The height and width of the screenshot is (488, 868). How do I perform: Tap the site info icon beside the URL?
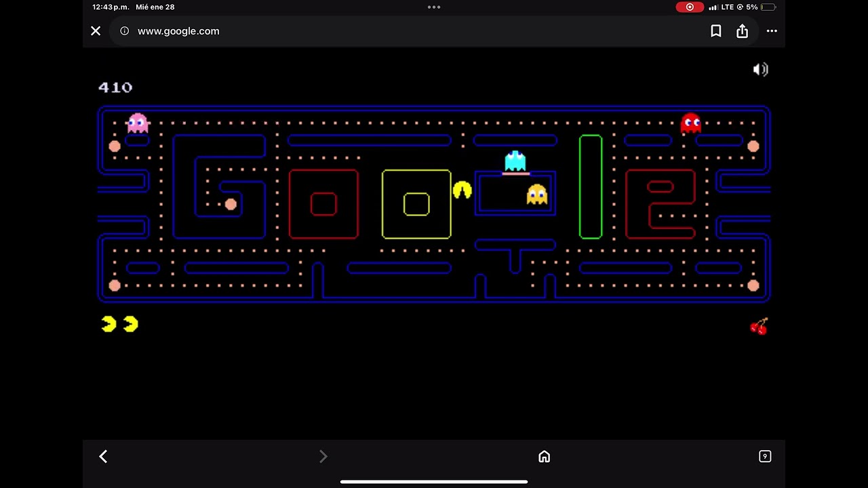point(124,31)
